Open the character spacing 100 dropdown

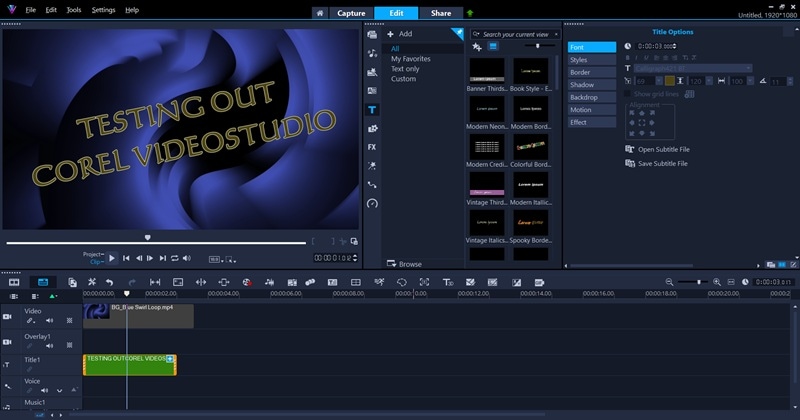pos(751,81)
